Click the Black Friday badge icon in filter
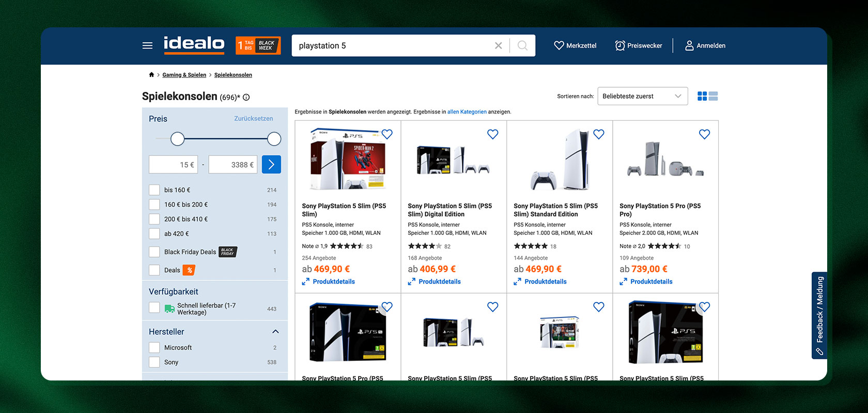Image resolution: width=868 pixels, height=413 pixels. (227, 252)
